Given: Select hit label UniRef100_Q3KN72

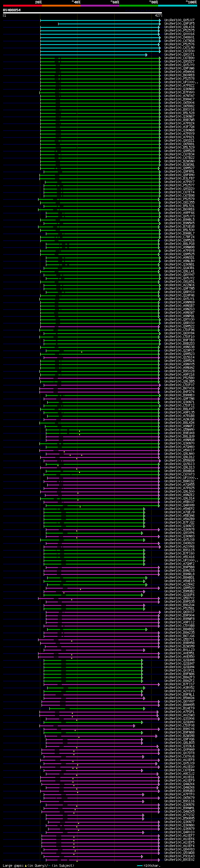Looking at the screenshot, I should (179, 526).
